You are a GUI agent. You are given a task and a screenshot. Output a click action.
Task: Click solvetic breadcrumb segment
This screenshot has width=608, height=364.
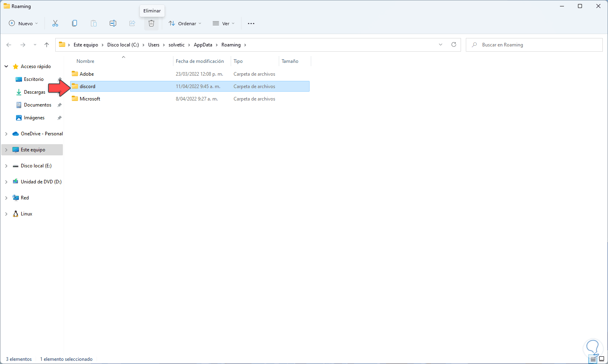coord(177,45)
